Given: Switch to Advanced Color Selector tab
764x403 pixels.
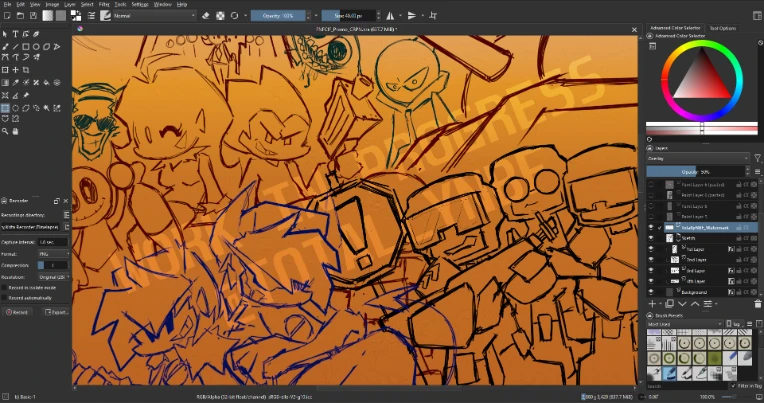Looking at the screenshot, I should coord(675,28).
